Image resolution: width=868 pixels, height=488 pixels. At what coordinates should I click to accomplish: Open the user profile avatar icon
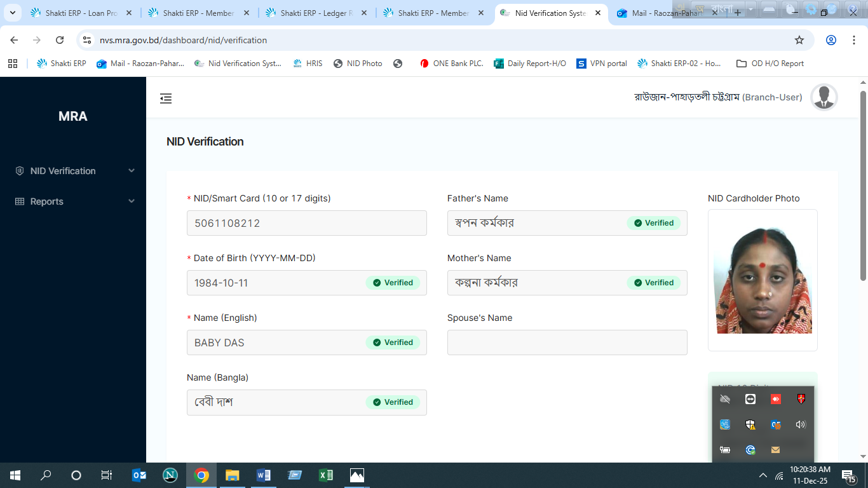pos(824,97)
